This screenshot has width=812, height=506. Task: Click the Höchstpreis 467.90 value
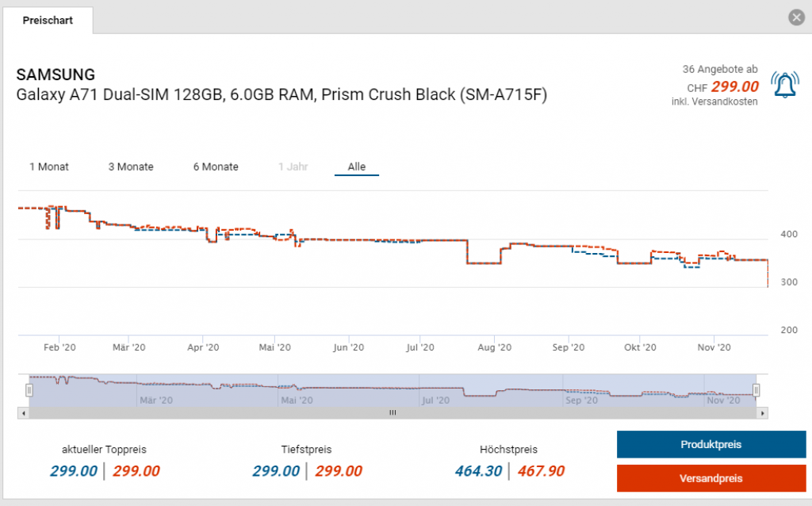[x=541, y=471]
